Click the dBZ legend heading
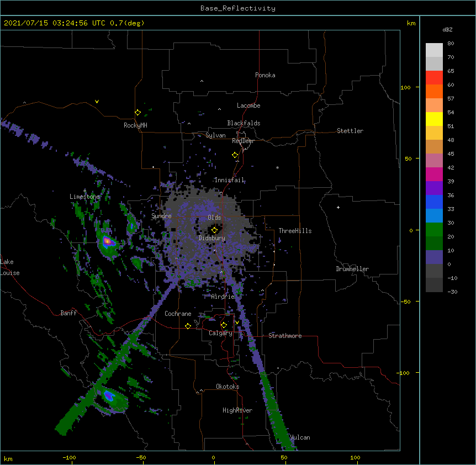476x465 pixels. 447,29
